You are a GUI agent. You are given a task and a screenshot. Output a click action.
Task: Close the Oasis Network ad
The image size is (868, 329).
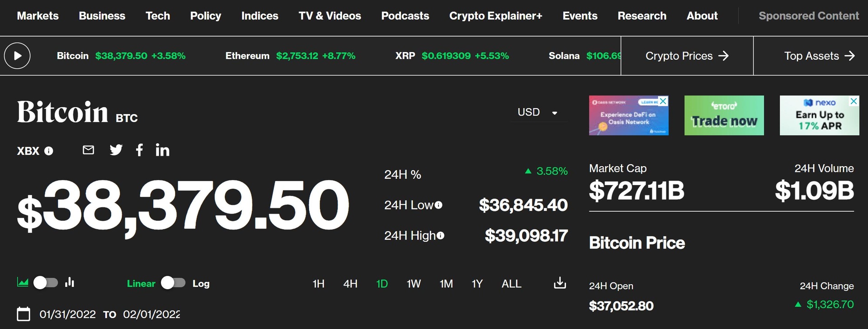tap(663, 101)
